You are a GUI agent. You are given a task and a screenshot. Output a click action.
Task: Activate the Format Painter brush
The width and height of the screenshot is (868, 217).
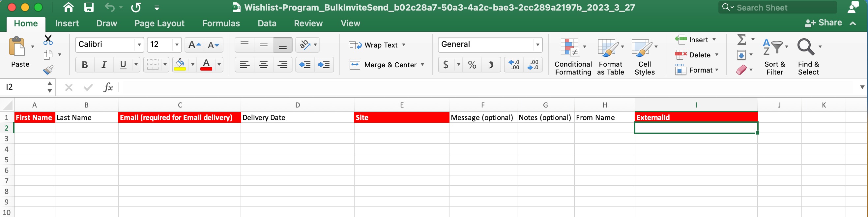click(48, 70)
